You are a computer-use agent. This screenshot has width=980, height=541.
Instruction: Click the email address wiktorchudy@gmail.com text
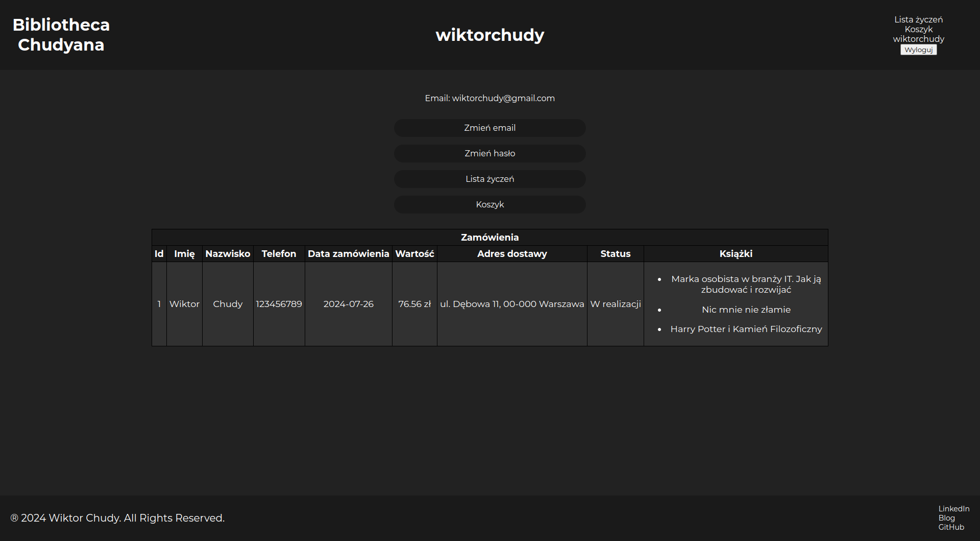(503, 98)
